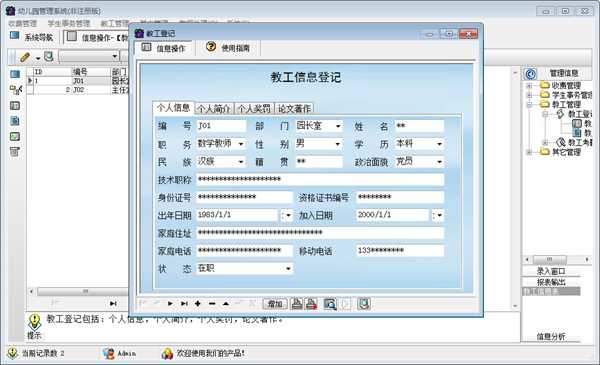Click the second left sidebar icon
The image size is (600, 365).
point(15,90)
